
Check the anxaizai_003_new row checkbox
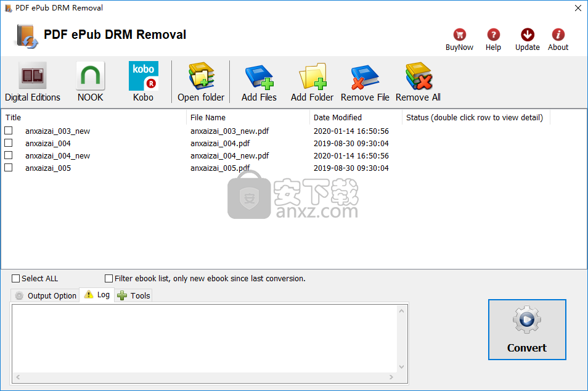click(x=8, y=131)
